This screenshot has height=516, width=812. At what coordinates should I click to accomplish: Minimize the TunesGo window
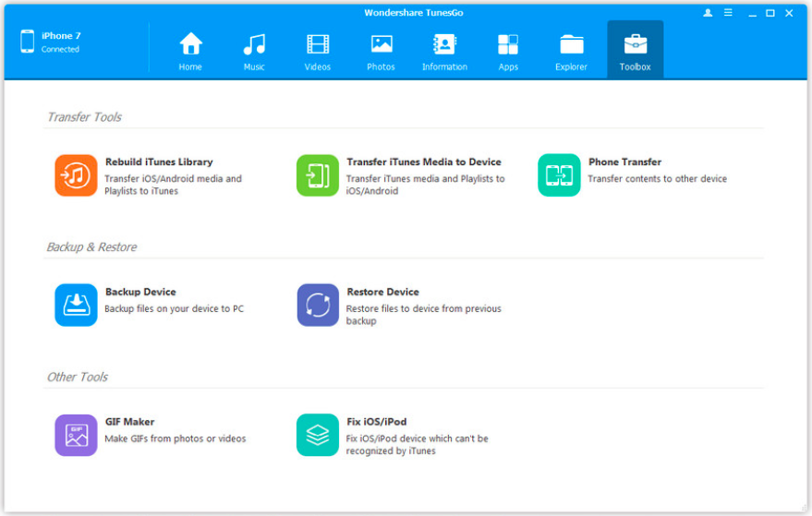click(x=753, y=14)
